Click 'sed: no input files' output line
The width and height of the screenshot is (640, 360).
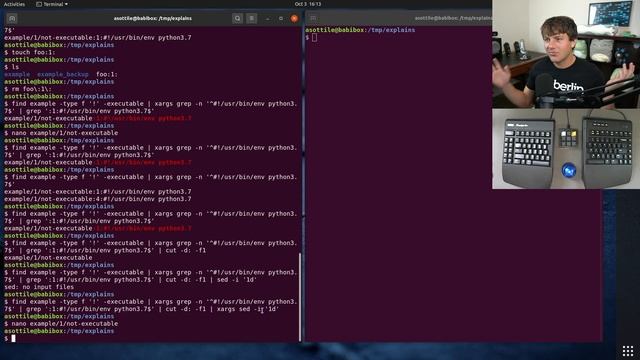tap(39, 287)
